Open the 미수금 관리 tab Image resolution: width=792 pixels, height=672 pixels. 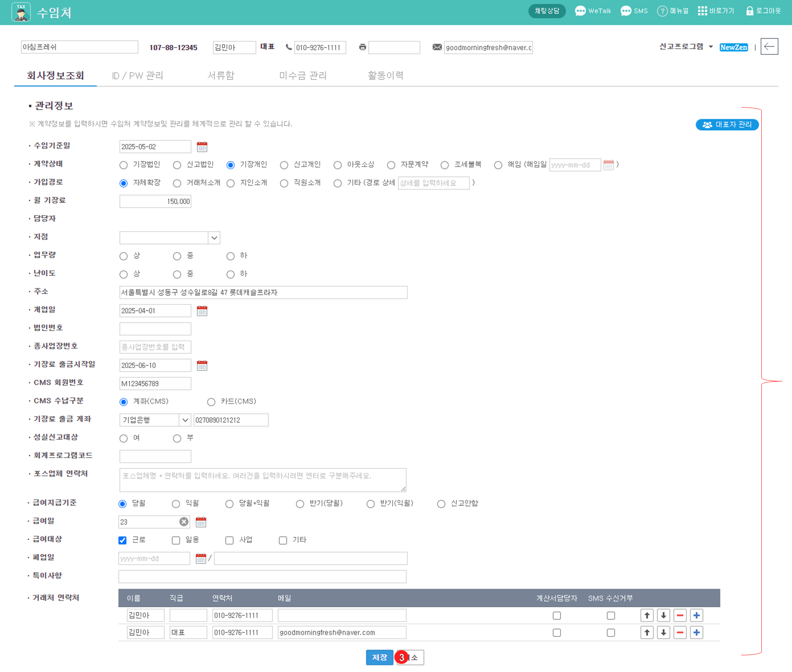303,75
